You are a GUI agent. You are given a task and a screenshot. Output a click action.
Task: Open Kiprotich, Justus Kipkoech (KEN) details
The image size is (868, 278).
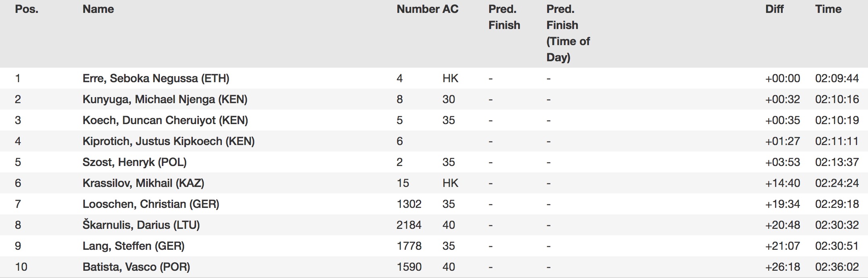[168, 141]
